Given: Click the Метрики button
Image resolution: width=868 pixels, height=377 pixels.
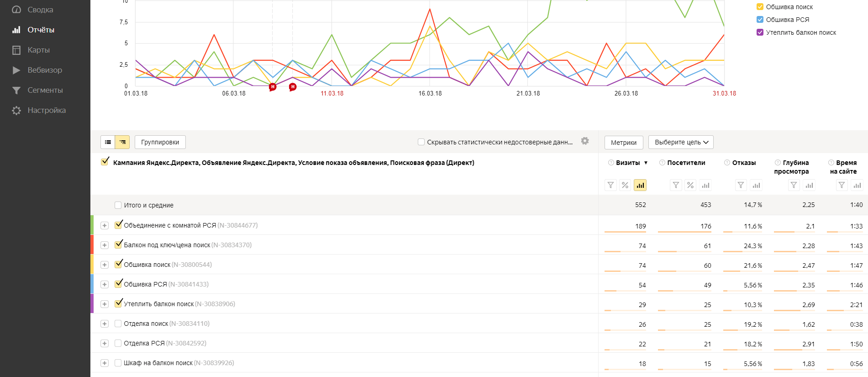Looking at the screenshot, I should tap(624, 143).
